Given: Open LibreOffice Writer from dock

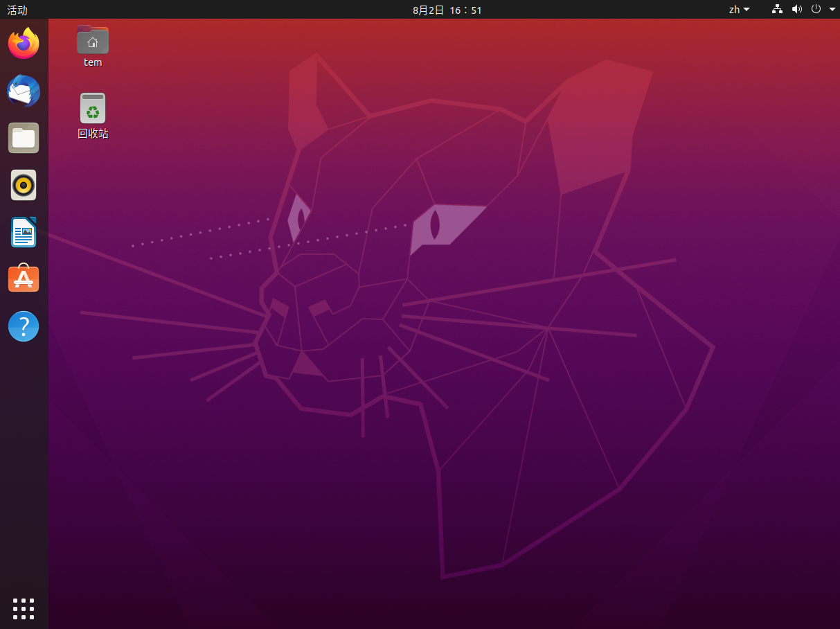Looking at the screenshot, I should click(x=24, y=232).
